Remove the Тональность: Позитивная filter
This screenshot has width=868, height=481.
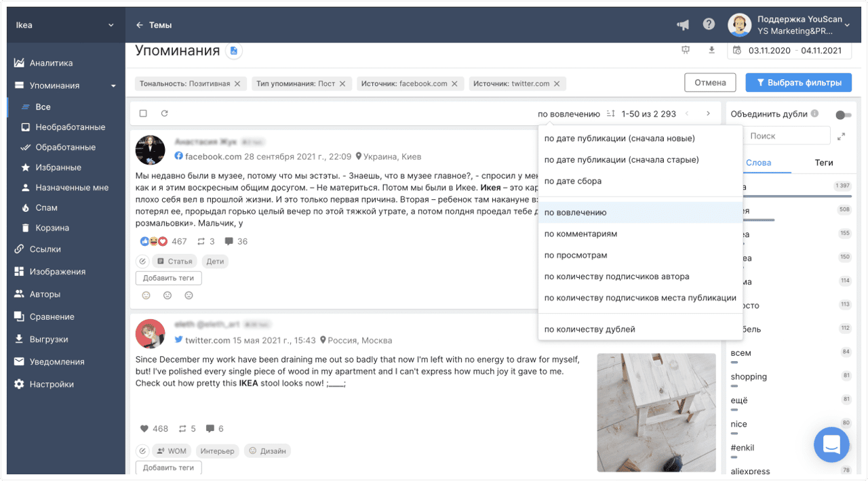click(237, 84)
